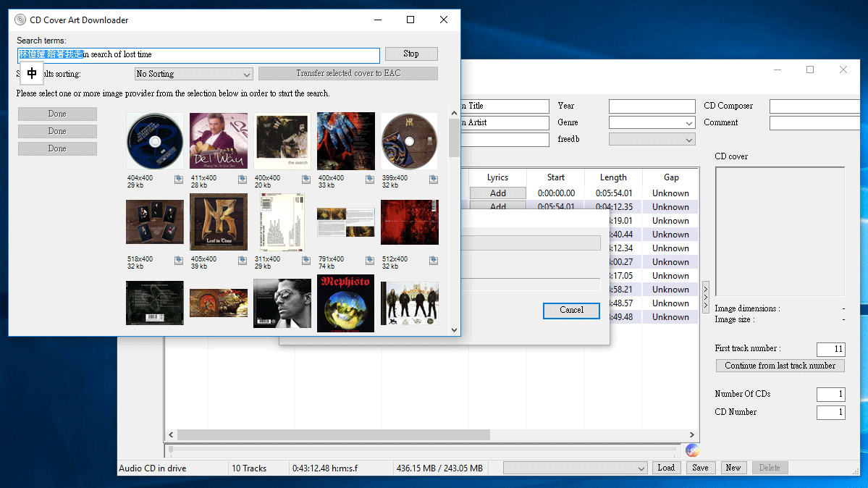Viewport: 868px width, 488px height.
Task: Click the Start column header
Action: [x=556, y=177]
